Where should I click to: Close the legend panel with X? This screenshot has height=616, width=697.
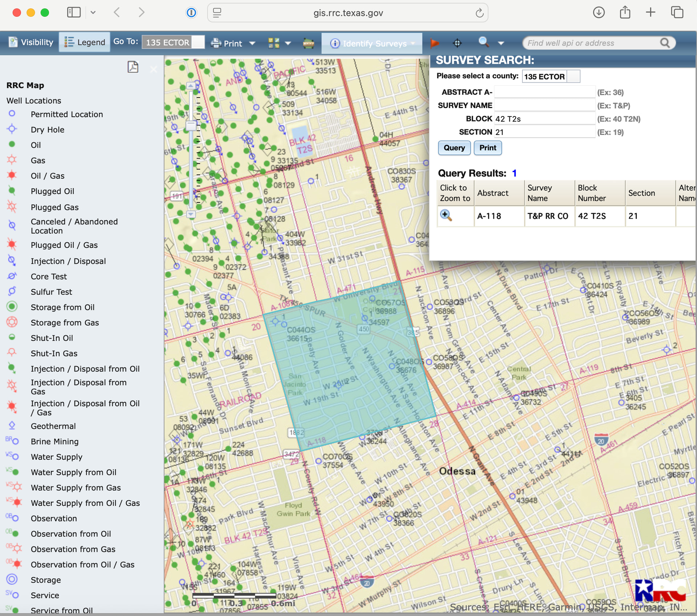pyautogui.click(x=154, y=69)
